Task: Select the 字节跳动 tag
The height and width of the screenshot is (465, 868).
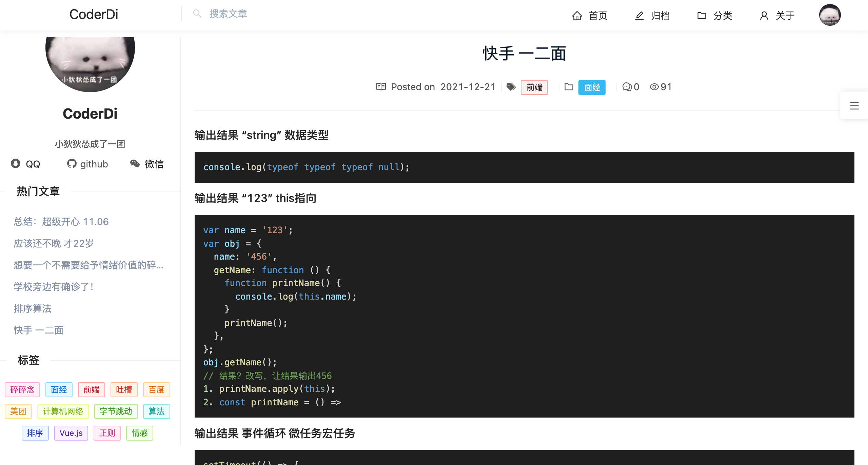Action: pos(116,411)
